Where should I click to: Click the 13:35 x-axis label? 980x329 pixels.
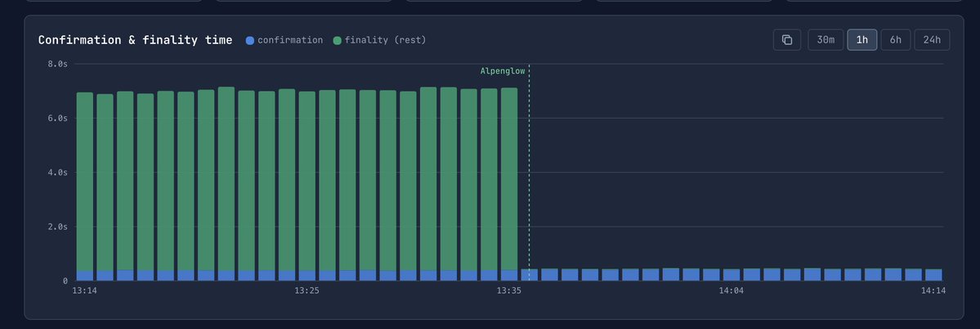click(508, 291)
